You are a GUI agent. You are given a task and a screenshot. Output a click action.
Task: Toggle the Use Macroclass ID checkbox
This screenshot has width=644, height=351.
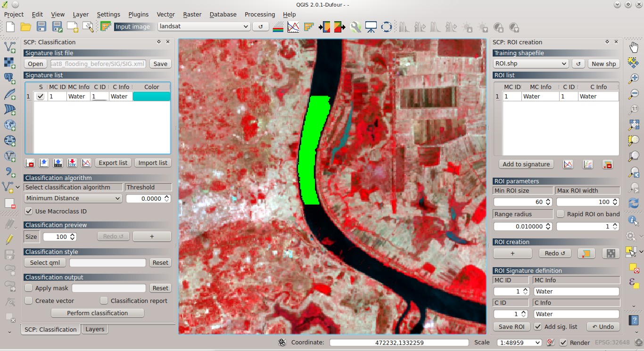coord(29,211)
